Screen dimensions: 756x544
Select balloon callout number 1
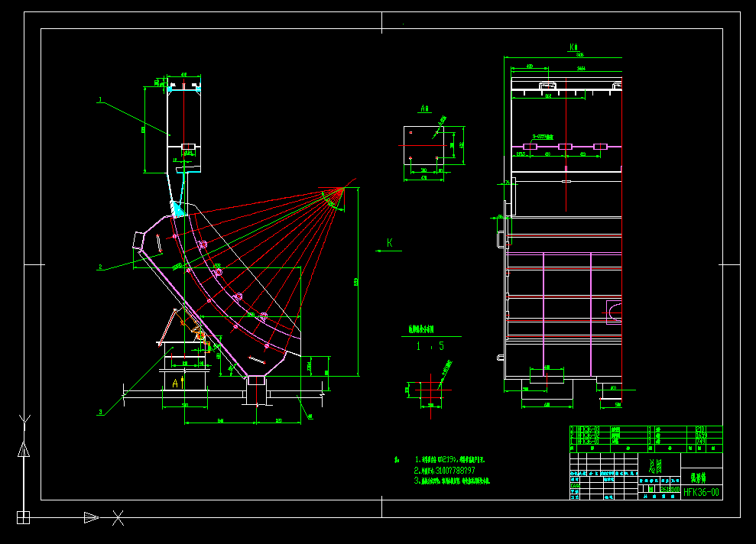tap(99, 99)
